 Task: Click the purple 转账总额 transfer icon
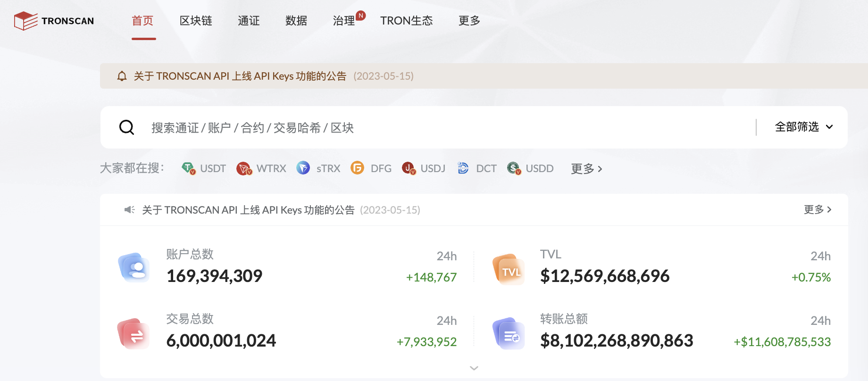[x=508, y=333]
